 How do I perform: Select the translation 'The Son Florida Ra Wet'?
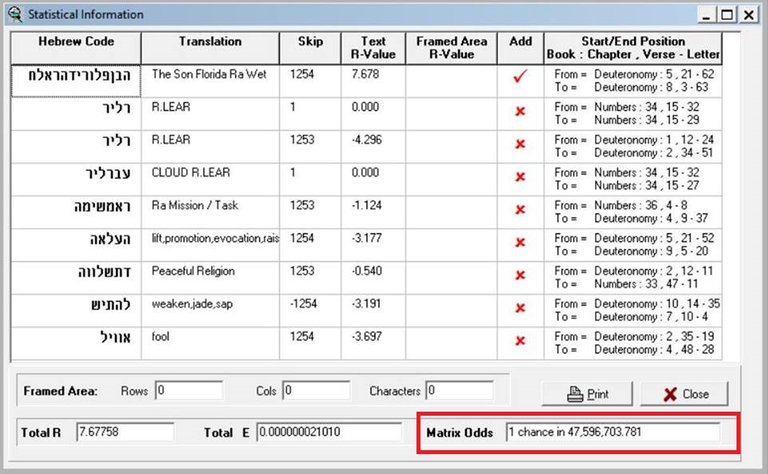point(209,74)
